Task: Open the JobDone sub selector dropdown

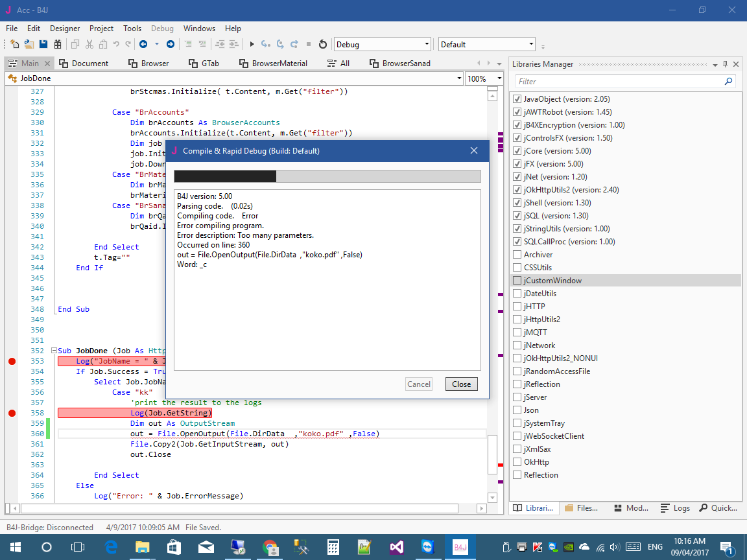Action: 458,78
